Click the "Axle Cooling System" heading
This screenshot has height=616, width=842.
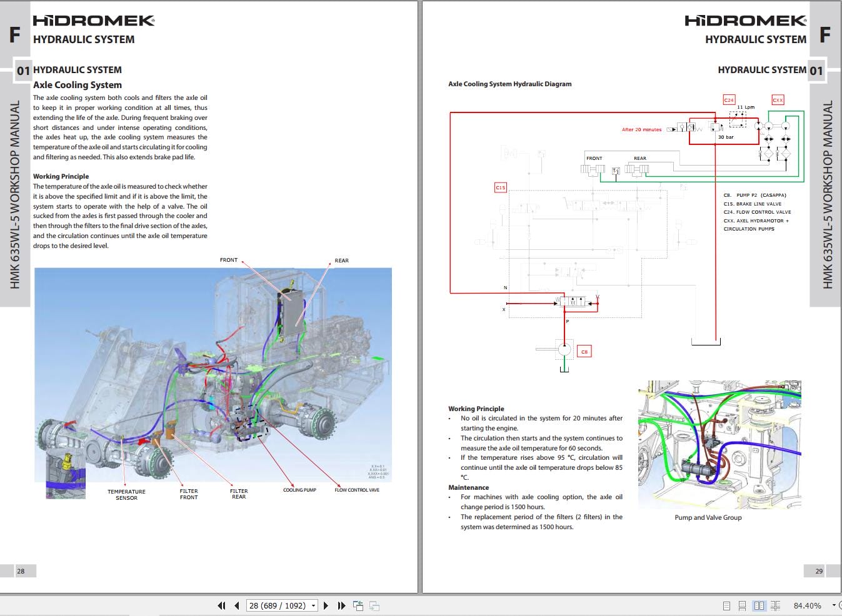pos(78,85)
